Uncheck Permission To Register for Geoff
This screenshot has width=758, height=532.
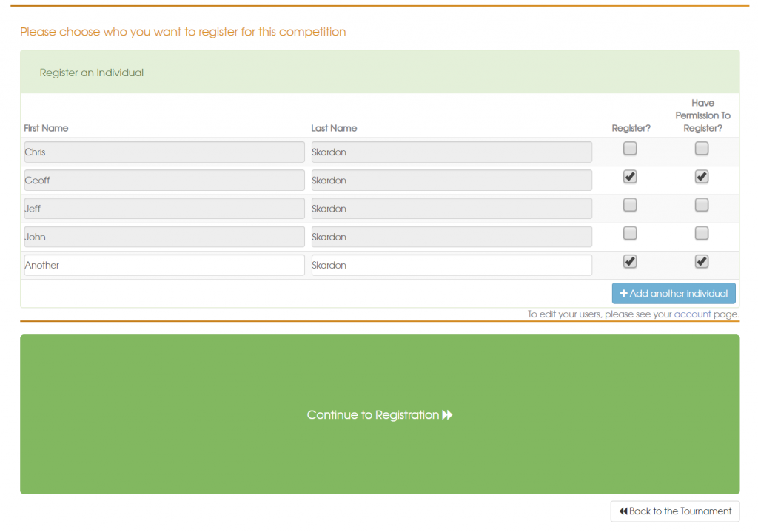click(x=702, y=176)
